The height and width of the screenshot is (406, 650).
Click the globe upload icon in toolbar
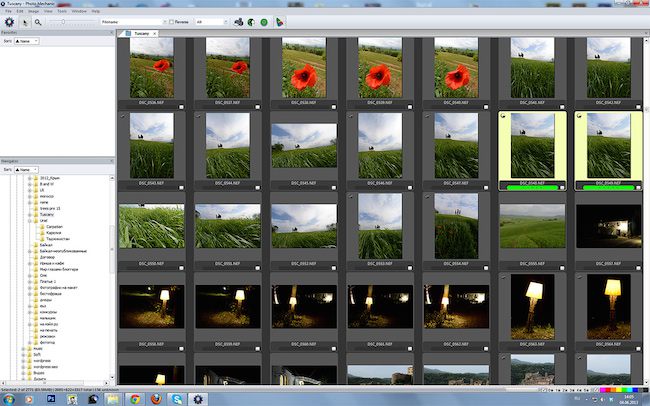[x=251, y=22]
